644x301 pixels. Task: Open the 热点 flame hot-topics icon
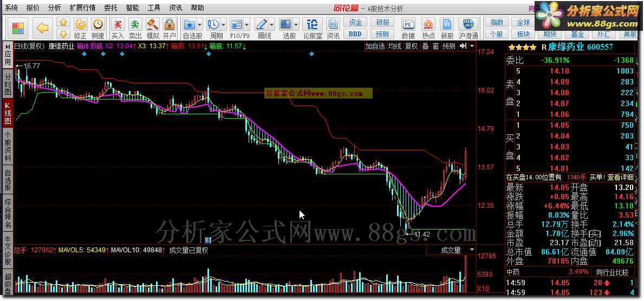pos(428,24)
